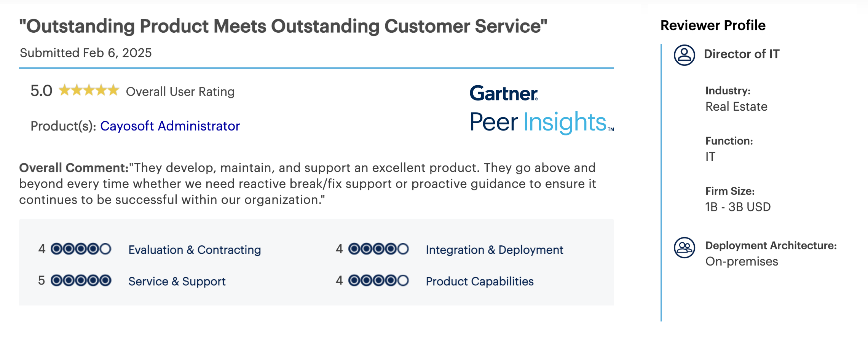Click the Submitted Feb 6, 2025 date
This screenshot has width=868, height=350.
[x=86, y=53]
